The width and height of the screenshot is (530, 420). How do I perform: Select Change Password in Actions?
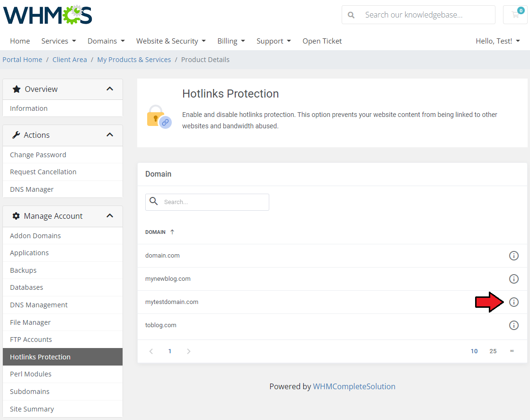pos(62,154)
